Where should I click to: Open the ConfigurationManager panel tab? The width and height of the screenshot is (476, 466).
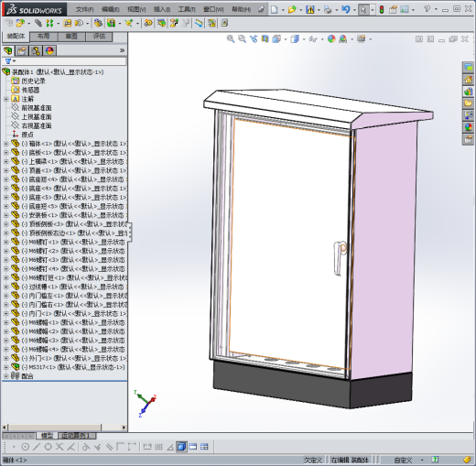pos(36,50)
